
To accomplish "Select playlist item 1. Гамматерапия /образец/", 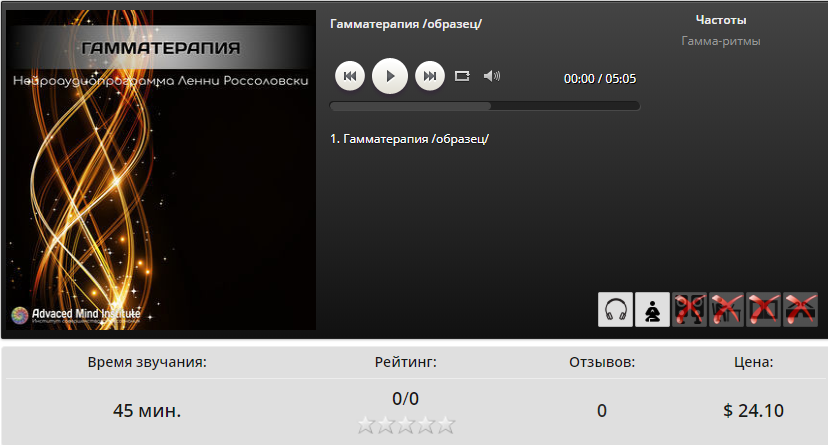I will tap(409, 139).
